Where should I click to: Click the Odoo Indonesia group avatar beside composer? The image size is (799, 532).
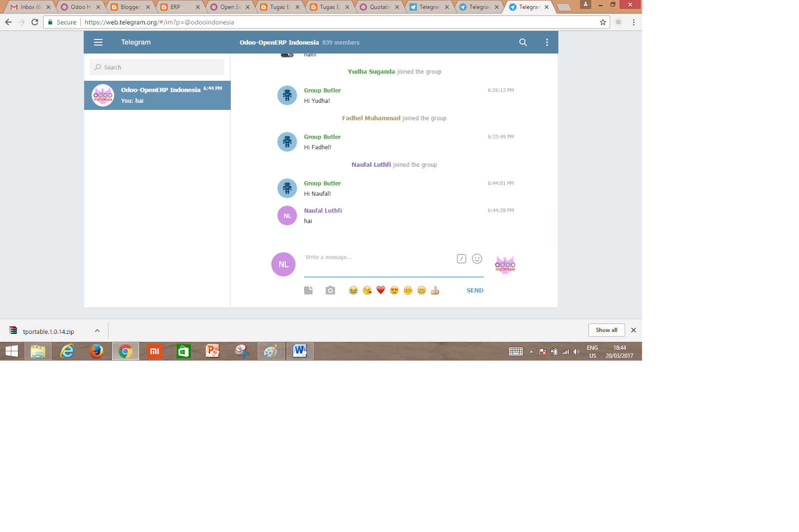coord(505,265)
